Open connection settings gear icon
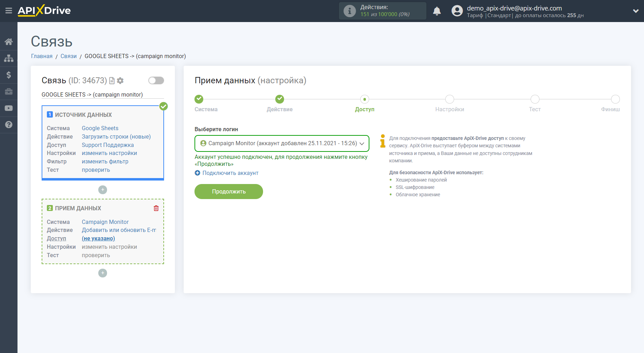The height and width of the screenshot is (353, 644). [120, 81]
